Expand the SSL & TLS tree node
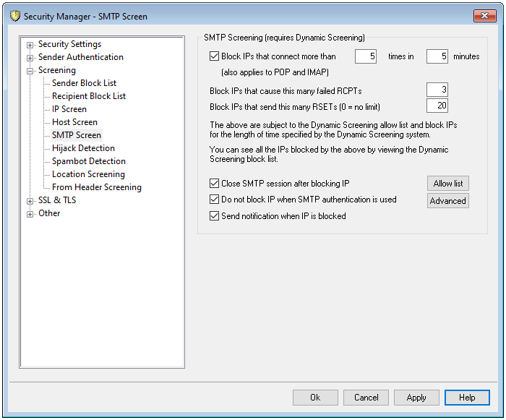506x420 pixels. click(30, 201)
